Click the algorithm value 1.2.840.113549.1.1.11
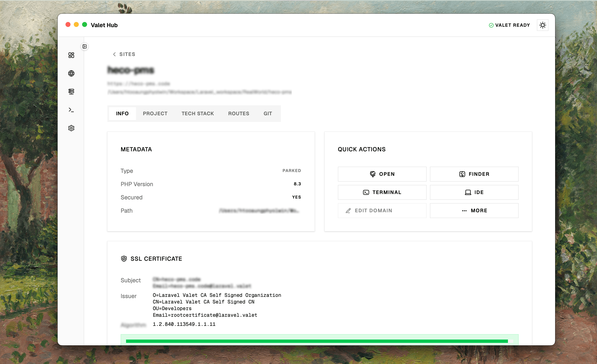The width and height of the screenshot is (597, 364). click(x=184, y=324)
